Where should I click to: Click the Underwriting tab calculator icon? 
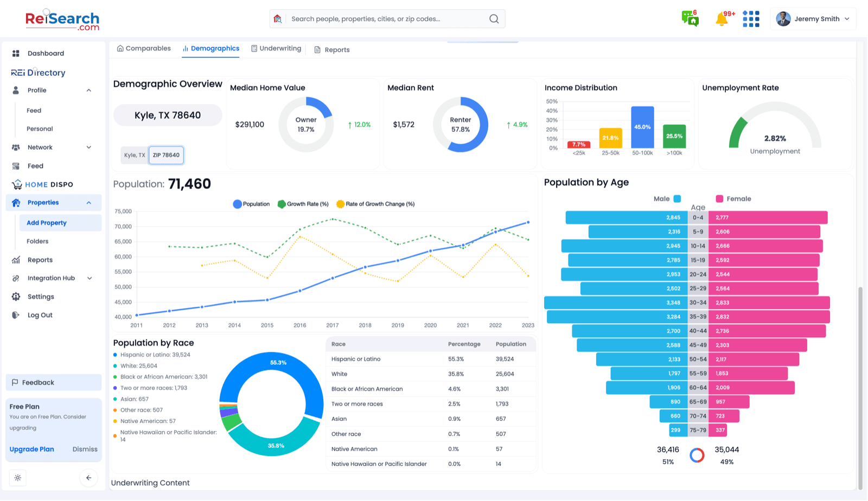click(254, 48)
